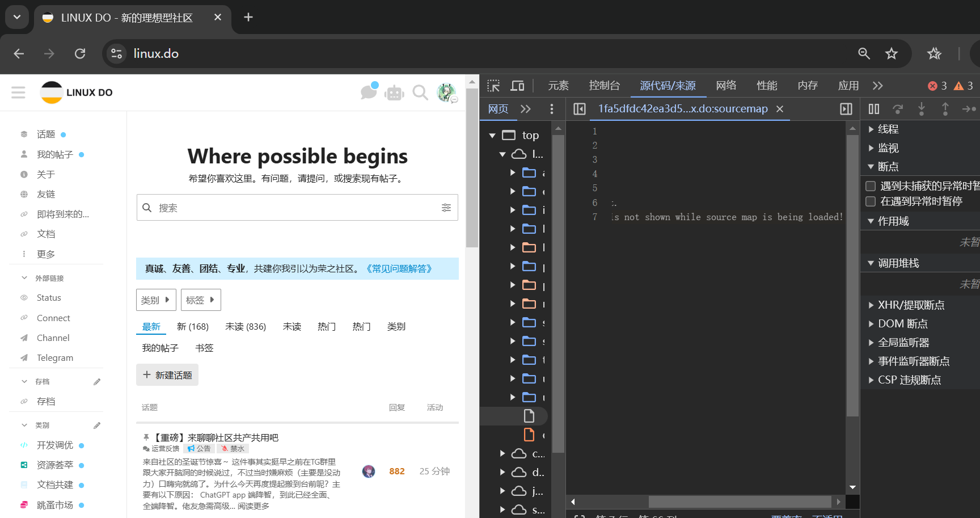Click the 新建话题 button
Screen dimensions: 980x518
click(x=167, y=375)
